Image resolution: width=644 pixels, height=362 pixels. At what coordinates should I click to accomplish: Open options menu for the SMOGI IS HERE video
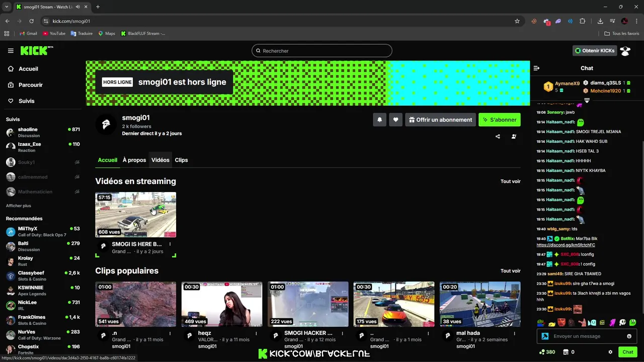170,244
